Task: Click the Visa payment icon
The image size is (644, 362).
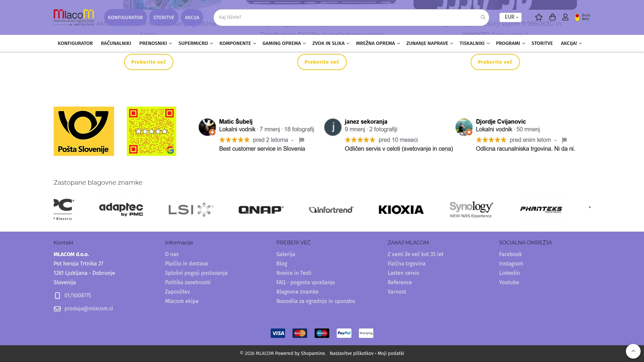Action: click(x=278, y=333)
